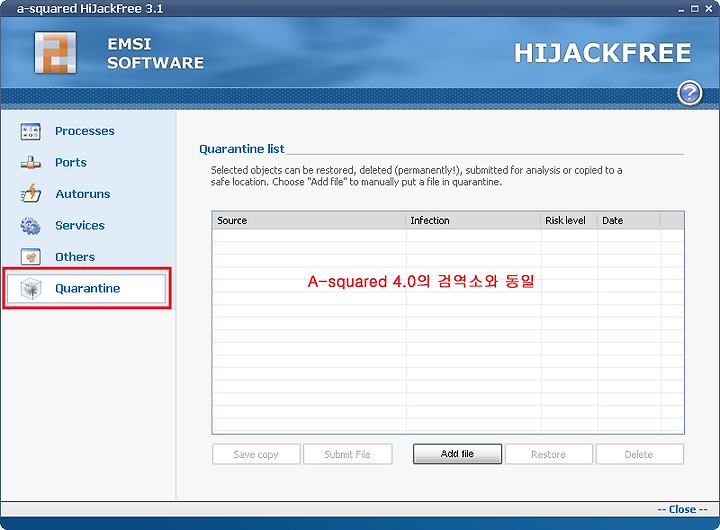720x530 pixels.
Task: Click the Others sidebar icon
Action: pos(30,257)
